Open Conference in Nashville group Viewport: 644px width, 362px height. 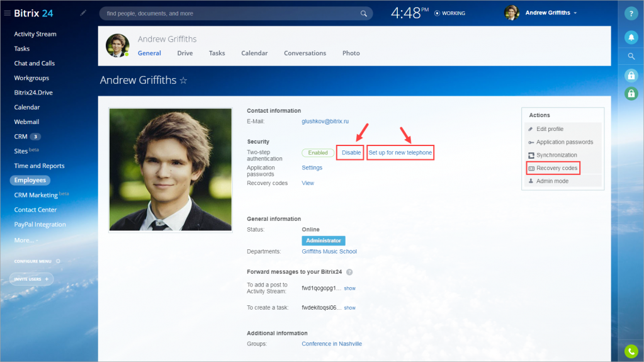(x=332, y=344)
